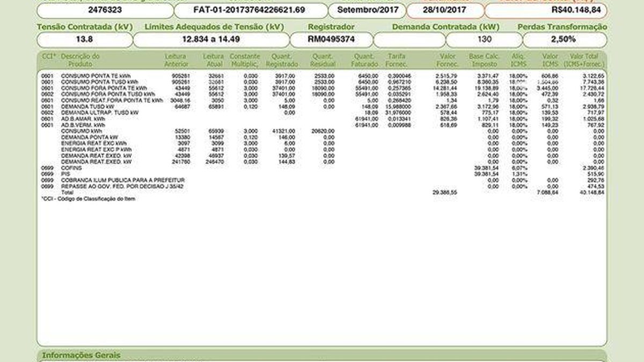Select the due date 28/10/2017 field

444,11
